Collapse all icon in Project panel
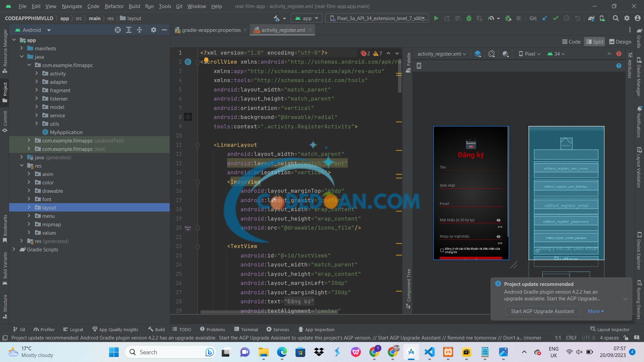644x362 pixels. [x=140, y=30]
